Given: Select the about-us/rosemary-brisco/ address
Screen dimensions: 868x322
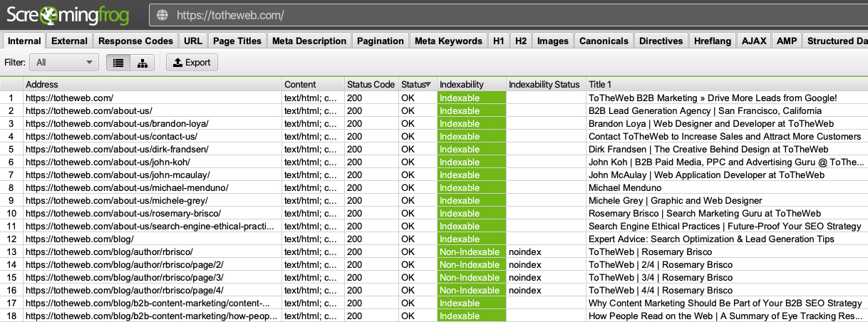Looking at the screenshot, I should point(153,213).
